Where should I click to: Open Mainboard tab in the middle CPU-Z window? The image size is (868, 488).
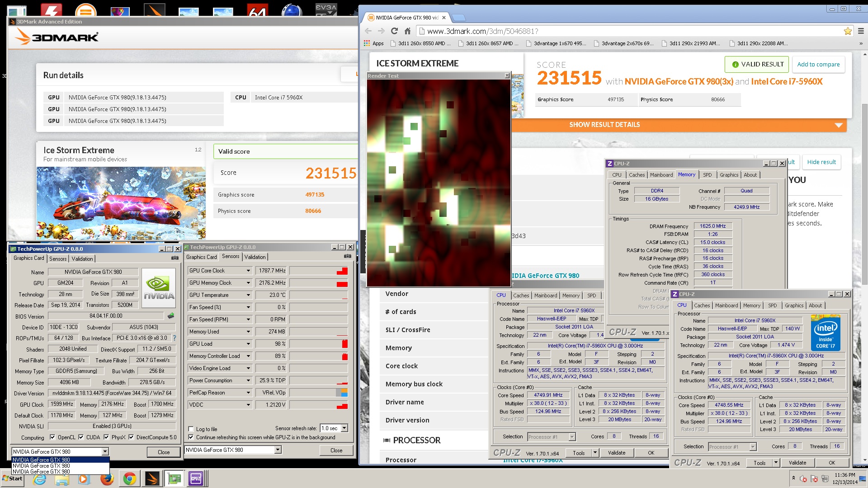tap(546, 296)
